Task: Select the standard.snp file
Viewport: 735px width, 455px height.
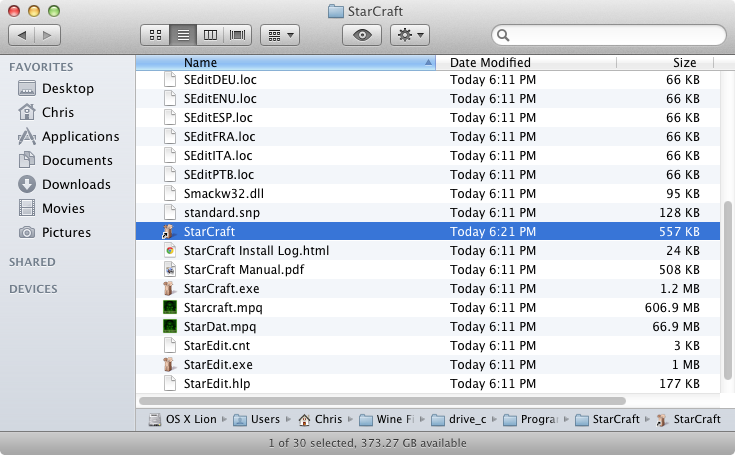Action: pos(428,212)
